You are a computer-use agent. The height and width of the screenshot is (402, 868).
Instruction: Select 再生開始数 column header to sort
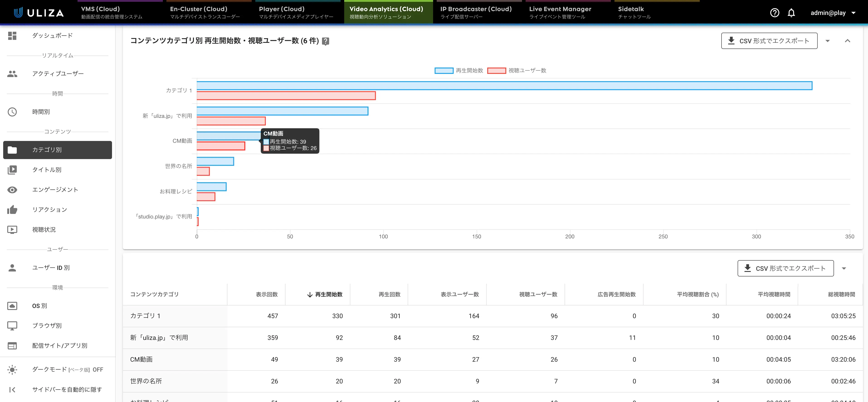pyautogui.click(x=328, y=294)
